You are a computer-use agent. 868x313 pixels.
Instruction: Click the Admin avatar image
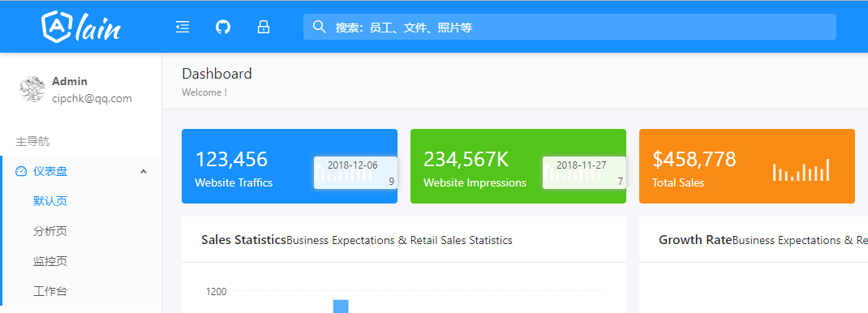(x=32, y=89)
